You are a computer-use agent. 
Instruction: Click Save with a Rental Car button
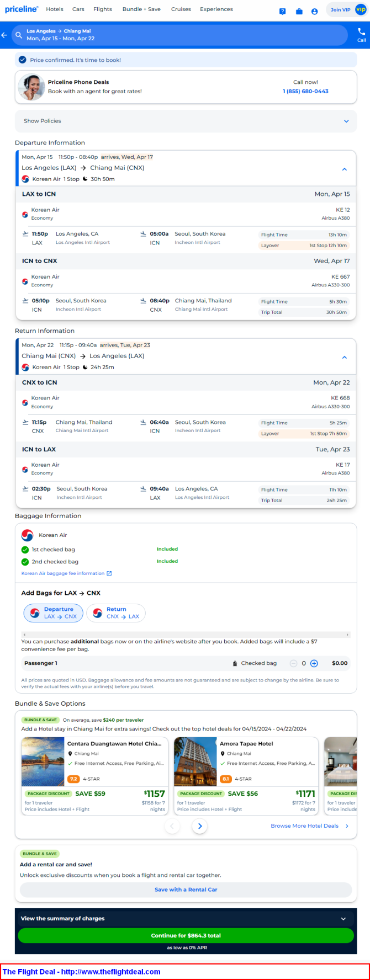pyautogui.click(x=186, y=890)
